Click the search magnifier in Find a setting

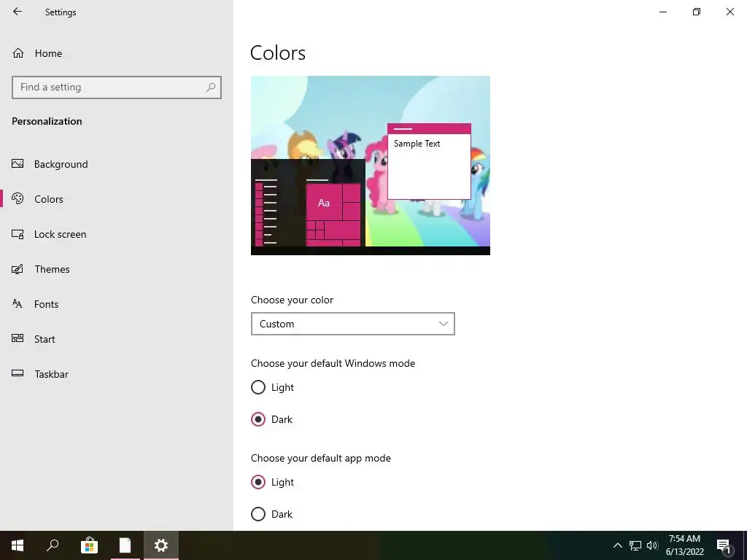tap(211, 87)
